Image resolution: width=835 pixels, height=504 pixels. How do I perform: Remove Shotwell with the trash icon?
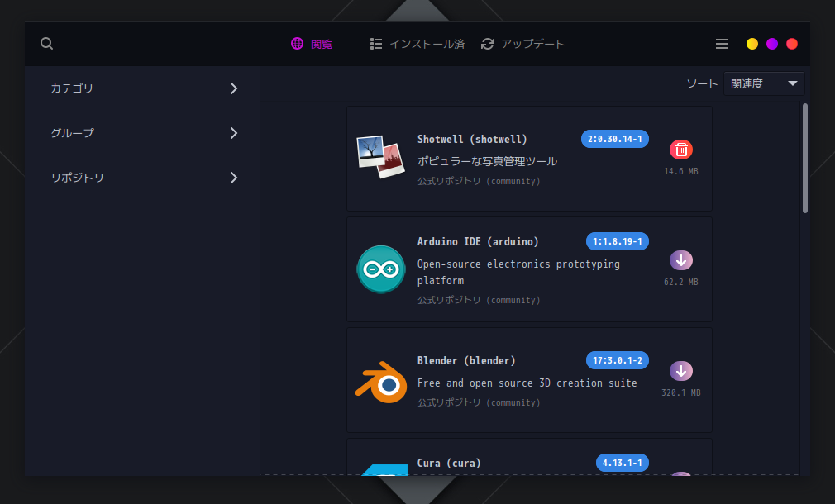[681, 150]
